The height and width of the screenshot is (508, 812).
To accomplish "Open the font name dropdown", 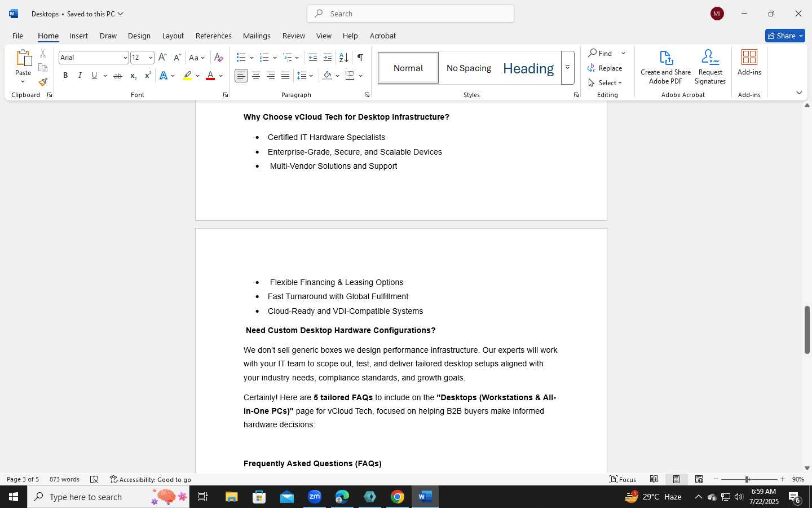I will click(125, 58).
